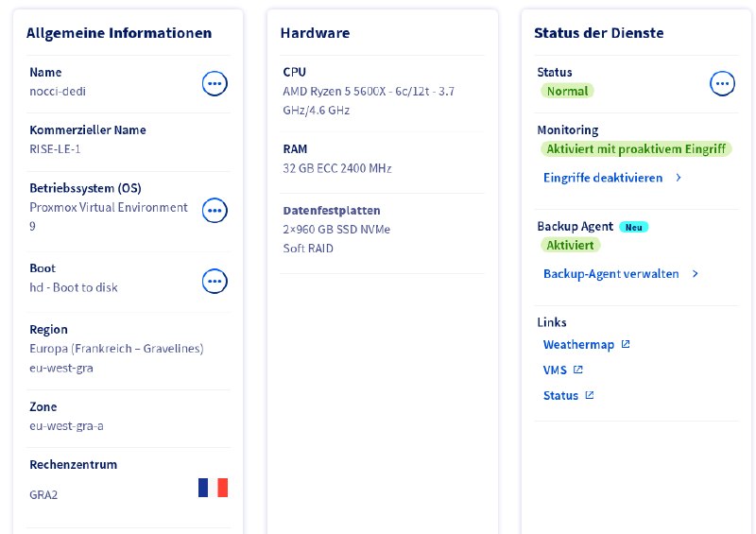Viewport: 756px width, 534px height.
Task: Open the VMS link
Action: 555,370
